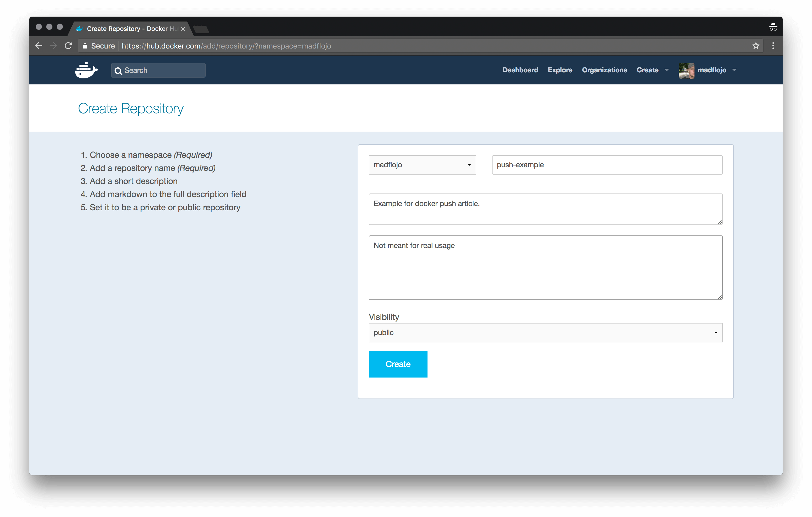Click the secure padlock icon
Viewport: 812px width, 517px height.
coord(85,46)
